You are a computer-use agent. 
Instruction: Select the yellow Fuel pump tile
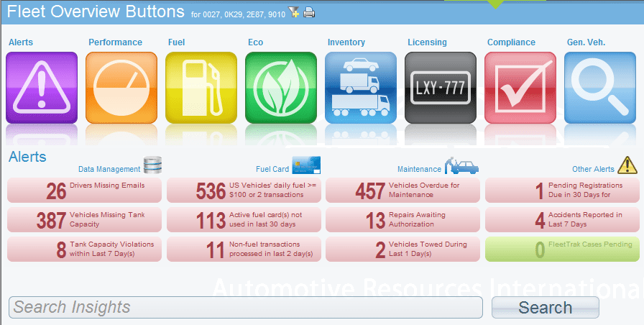(x=201, y=87)
